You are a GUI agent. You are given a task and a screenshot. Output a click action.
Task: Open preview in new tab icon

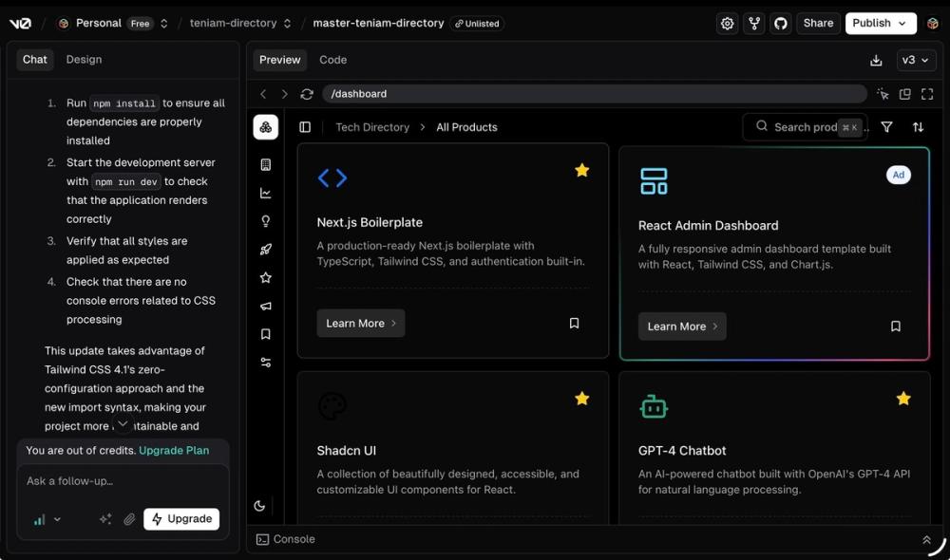[904, 94]
